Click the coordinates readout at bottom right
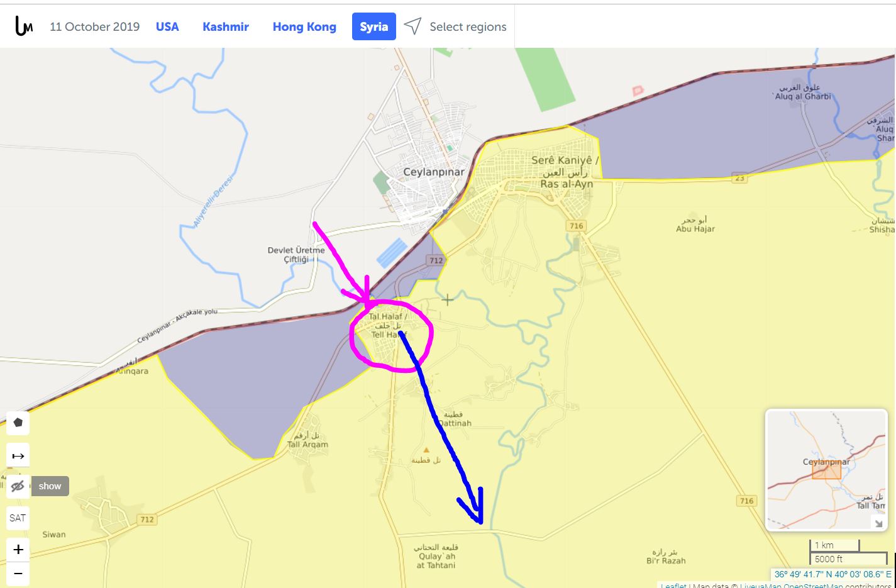This screenshot has width=896, height=588. coord(832,574)
